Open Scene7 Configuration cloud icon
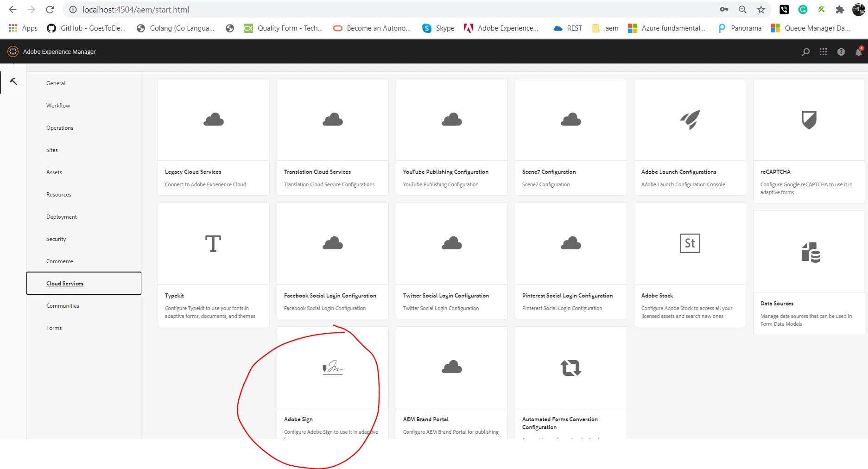The image size is (868, 469). [571, 120]
